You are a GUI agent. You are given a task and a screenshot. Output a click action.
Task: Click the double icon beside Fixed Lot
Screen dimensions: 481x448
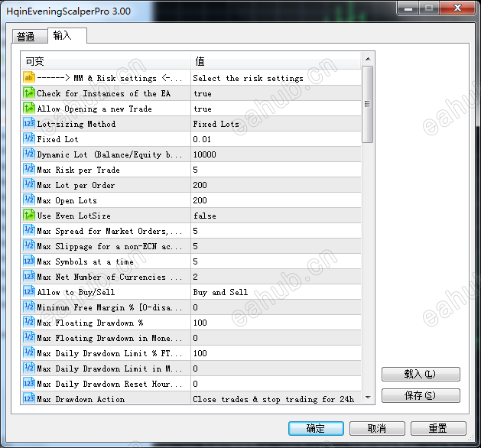point(29,139)
